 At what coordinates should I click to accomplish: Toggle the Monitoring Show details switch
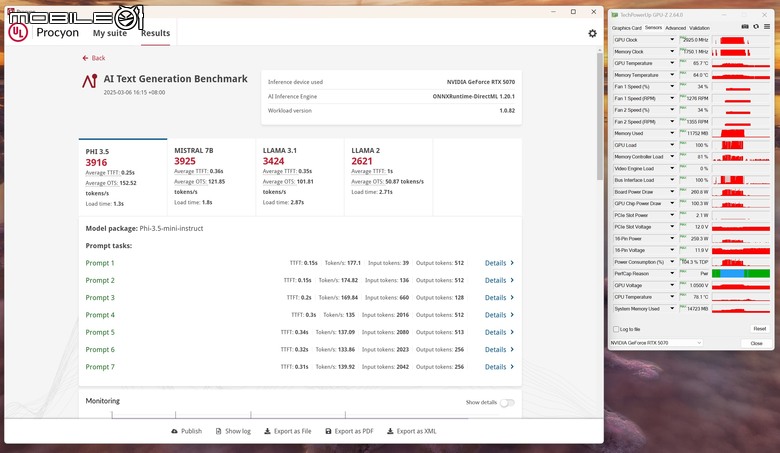507,403
